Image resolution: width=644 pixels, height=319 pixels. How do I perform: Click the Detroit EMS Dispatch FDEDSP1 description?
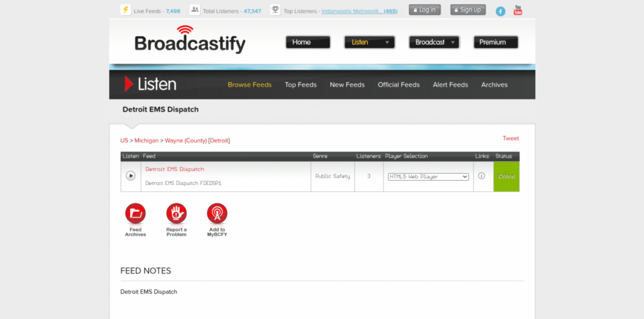click(x=183, y=183)
